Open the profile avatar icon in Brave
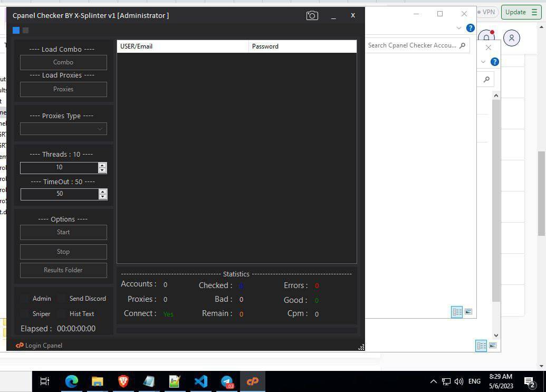 (x=511, y=38)
